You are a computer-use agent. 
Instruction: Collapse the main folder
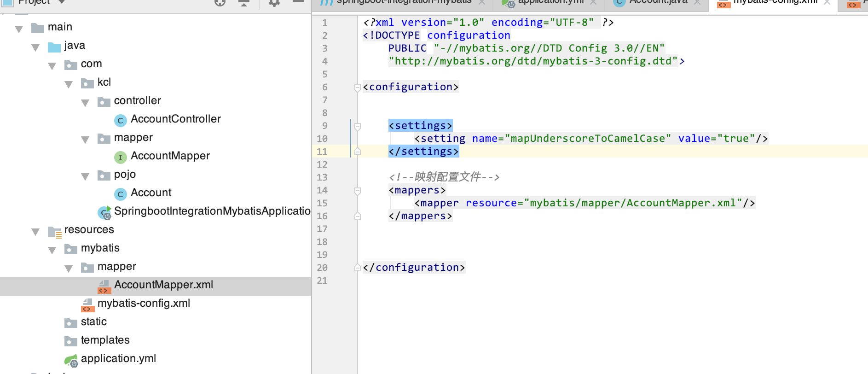coord(19,29)
